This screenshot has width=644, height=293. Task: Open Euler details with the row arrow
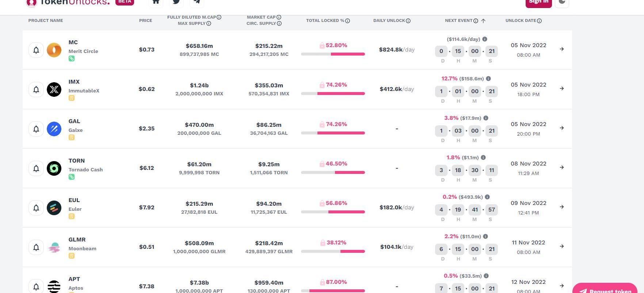click(562, 207)
